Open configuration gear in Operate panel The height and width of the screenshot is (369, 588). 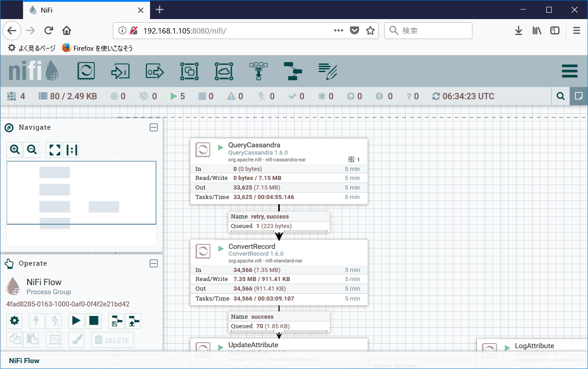tap(14, 320)
